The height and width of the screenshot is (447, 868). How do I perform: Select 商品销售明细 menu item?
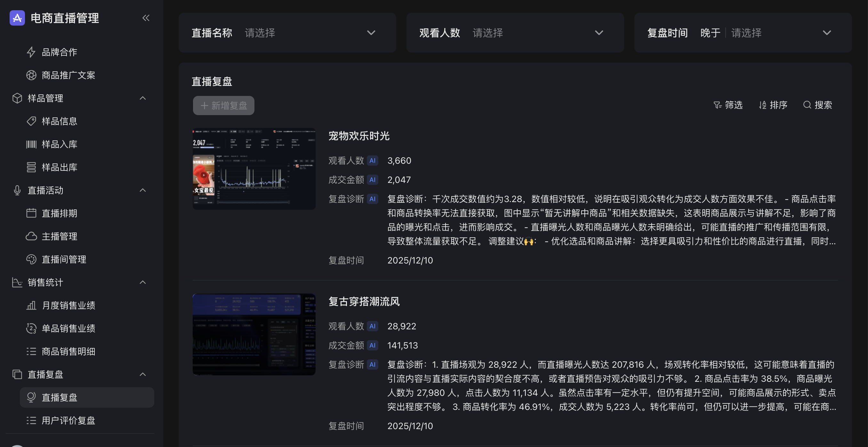coord(68,351)
